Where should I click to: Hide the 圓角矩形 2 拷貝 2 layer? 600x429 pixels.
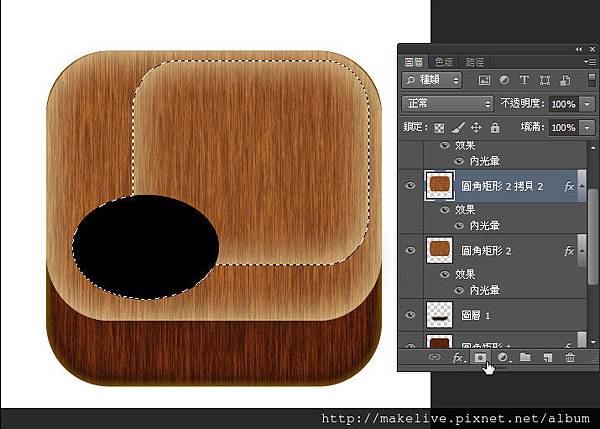tap(410, 186)
